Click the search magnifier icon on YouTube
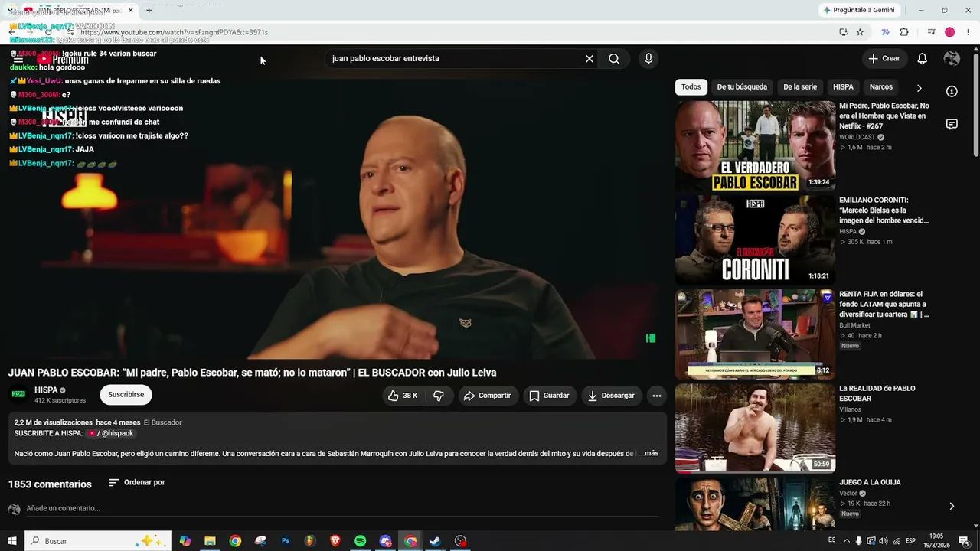Image resolution: width=980 pixels, height=551 pixels. coord(614,59)
